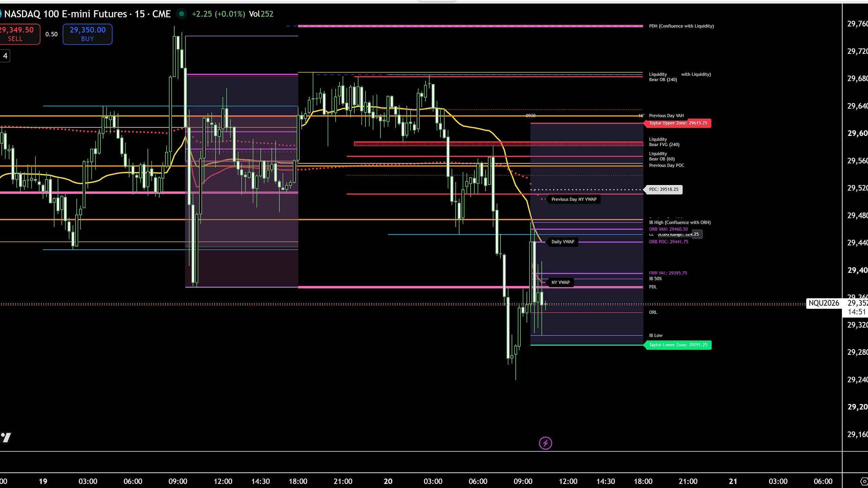Image resolution: width=868 pixels, height=488 pixels.
Task: Click the 0930 session open marker
Action: click(530, 116)
